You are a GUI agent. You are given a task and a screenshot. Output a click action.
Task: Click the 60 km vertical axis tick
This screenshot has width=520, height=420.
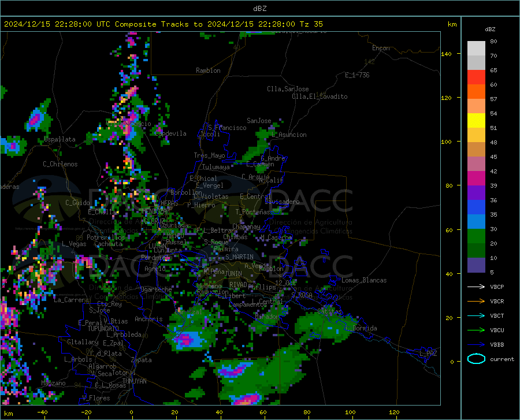tap(449, 230)
